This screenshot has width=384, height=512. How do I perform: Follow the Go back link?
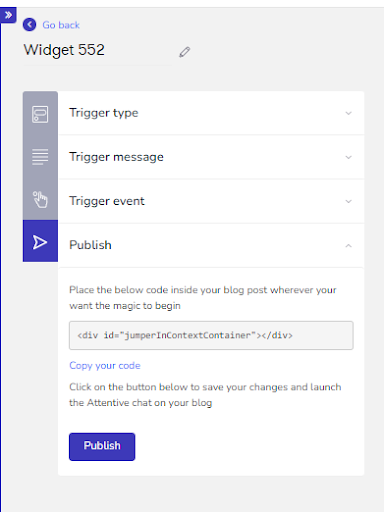(x=61, y=25)
